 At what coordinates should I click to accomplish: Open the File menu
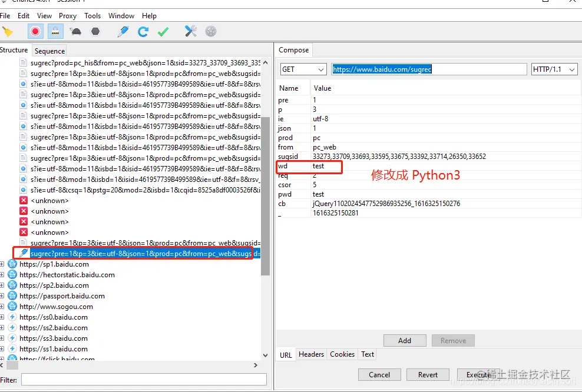pyautogui.click(x=5, y=15)
